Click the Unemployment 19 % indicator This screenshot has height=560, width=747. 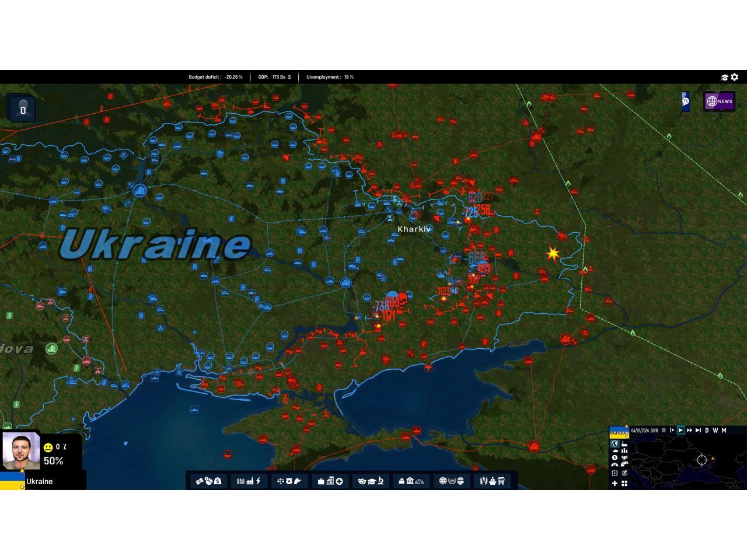pyautogui.click(x=330, y=77)
